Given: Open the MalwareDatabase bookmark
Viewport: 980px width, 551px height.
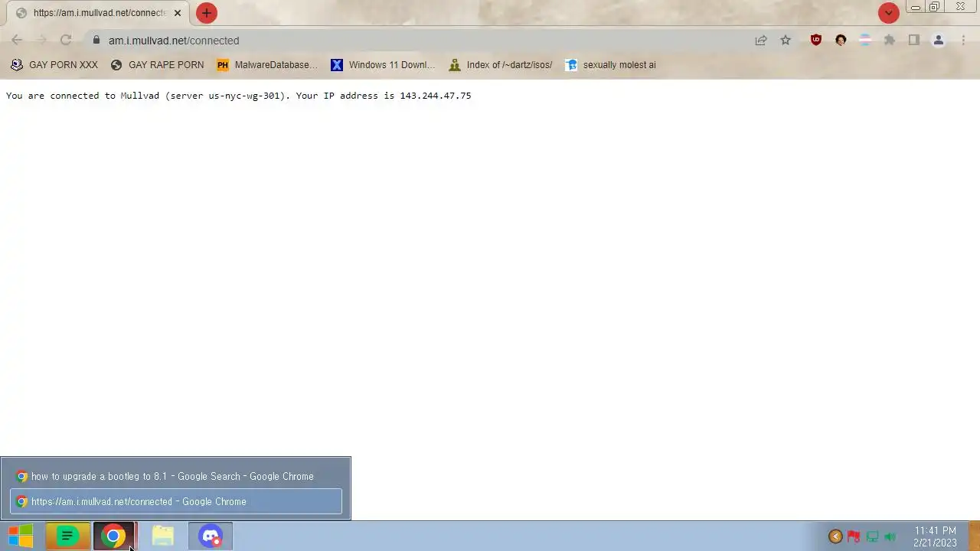Looking at the screenshot, I should [x=267, y=65].
